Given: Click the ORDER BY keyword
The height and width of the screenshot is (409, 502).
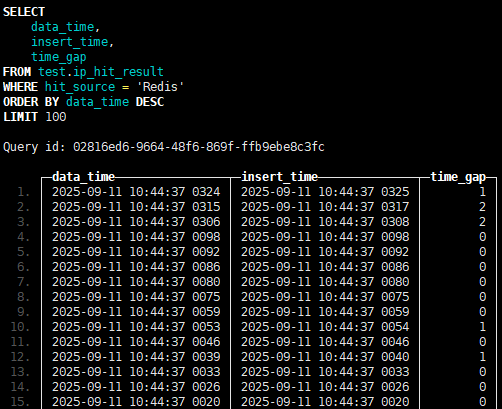Looking at the screenshot, I should click(31, 102).
